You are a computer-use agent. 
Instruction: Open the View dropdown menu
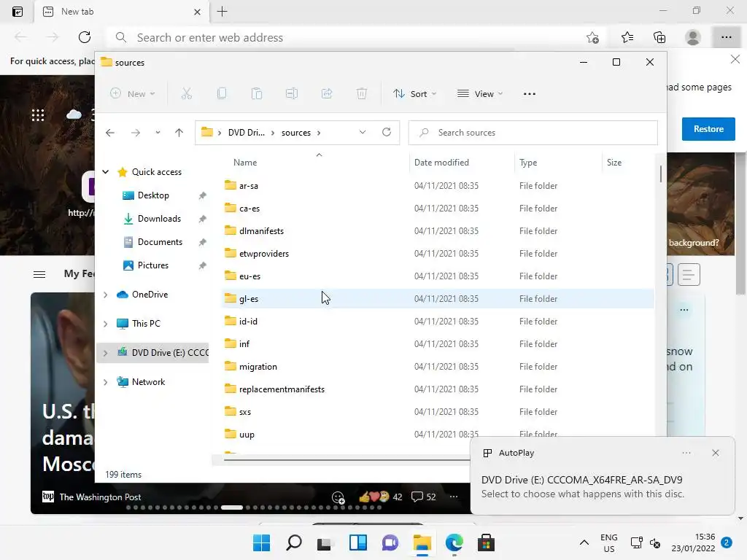pos(480,94)
